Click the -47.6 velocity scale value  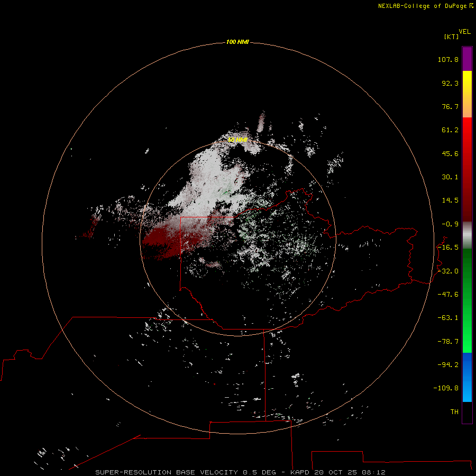[448, 295]
